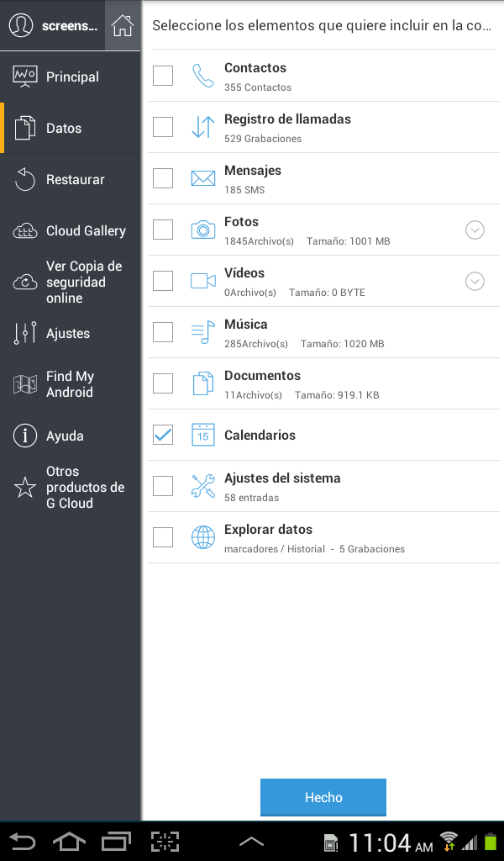The width and height of the screenshot is (504, 861).
Task: Click the online backup cloud sync icon
Action: click(x=24, y=283)
